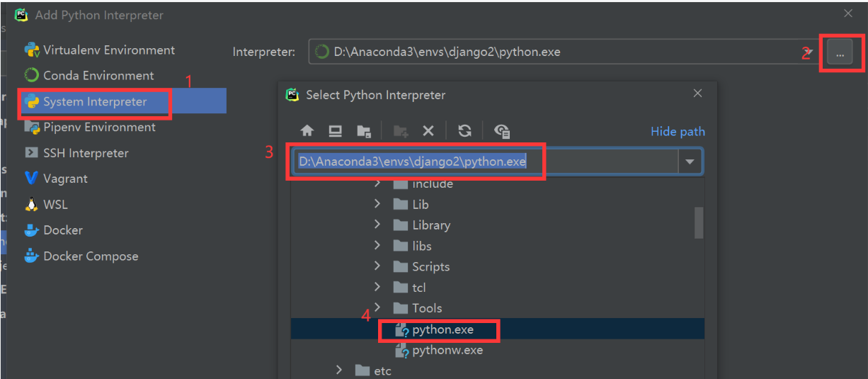Image resolution: width=868 pixels, height=379 pixels.
Task: Click the Hide path link
Action: pyautogui.click(x=678, y=132)
